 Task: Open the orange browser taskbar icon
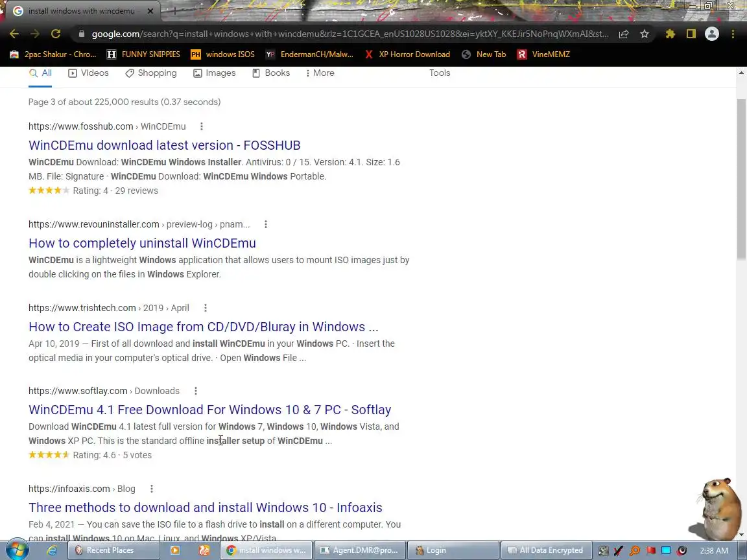click(x=204, y=550)
